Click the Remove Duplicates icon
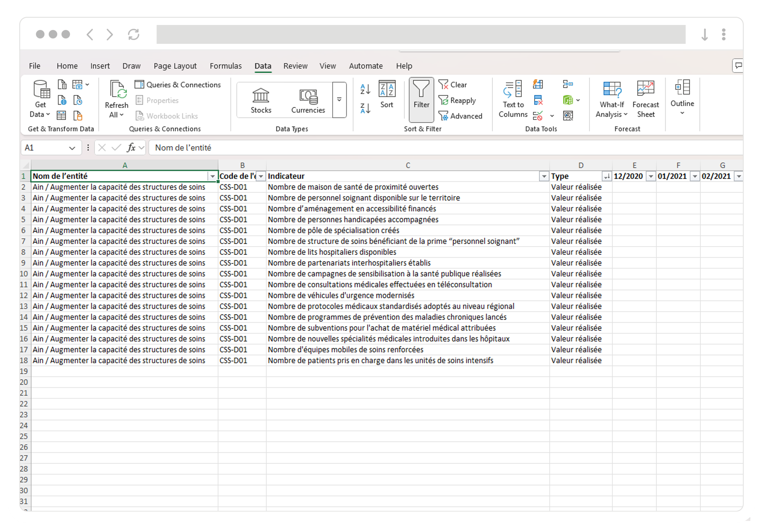763x532 pixels. pos(538,100)
